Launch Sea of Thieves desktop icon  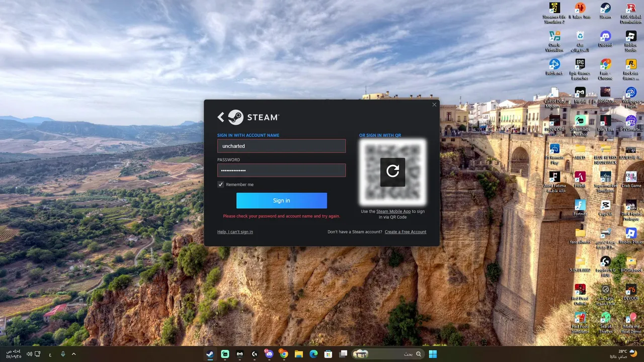pyautogui.click(x=605, y=322)
